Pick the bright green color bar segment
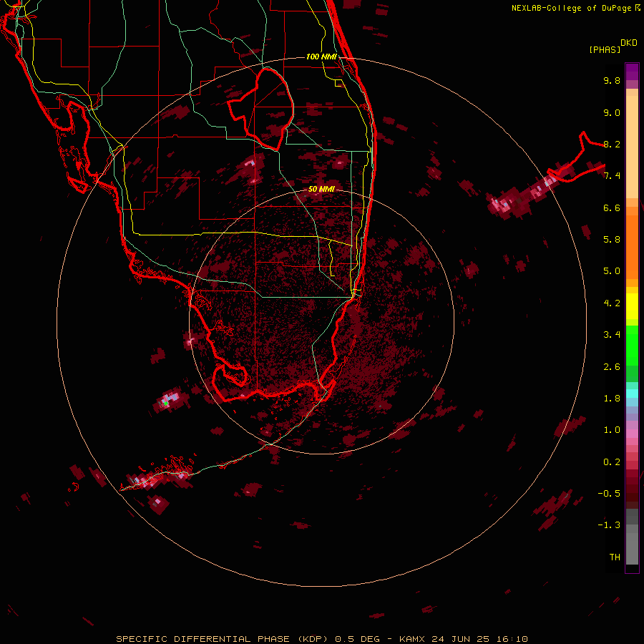The height and width of the screenshot is (644, 644). coord(632,345)
